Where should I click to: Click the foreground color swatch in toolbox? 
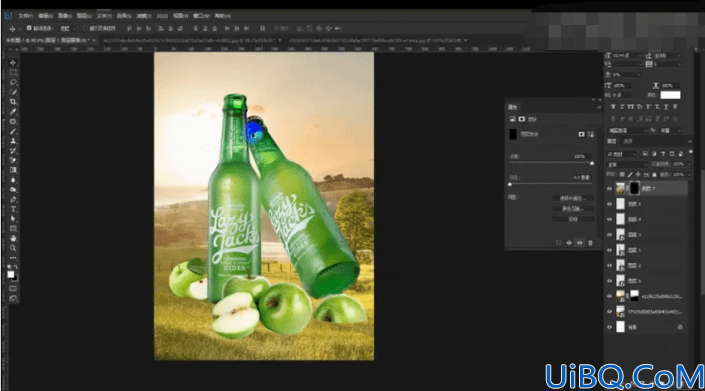coord(11,275)
